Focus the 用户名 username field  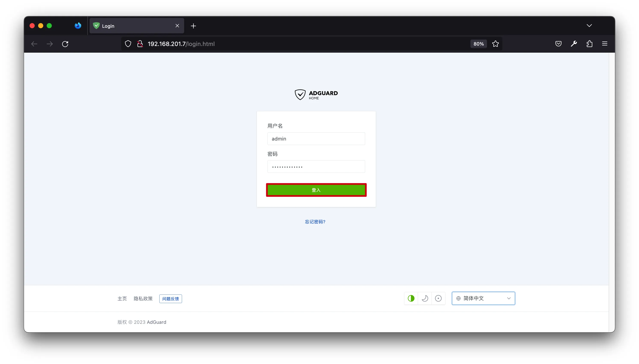(x=316, y=139)
